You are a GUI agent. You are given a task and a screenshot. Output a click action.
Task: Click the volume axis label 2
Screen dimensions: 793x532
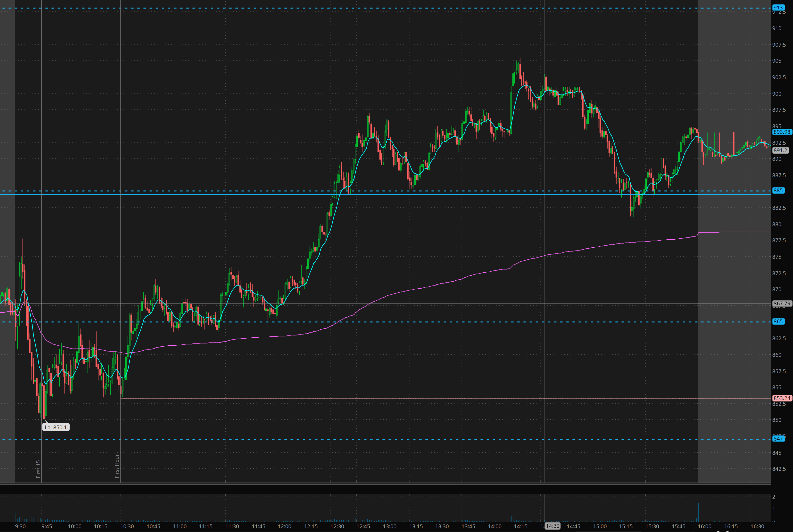click(x=774, y=497)
